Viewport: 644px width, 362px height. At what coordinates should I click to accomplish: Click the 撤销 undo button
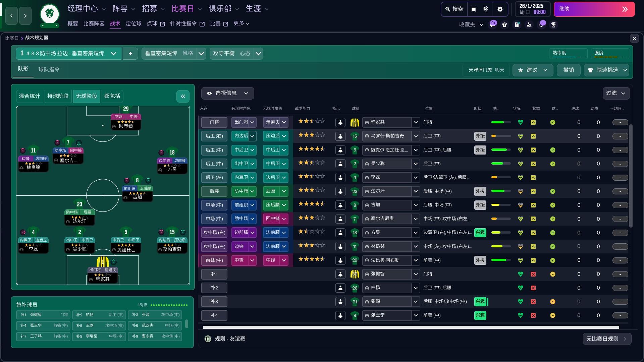[569, 70]
